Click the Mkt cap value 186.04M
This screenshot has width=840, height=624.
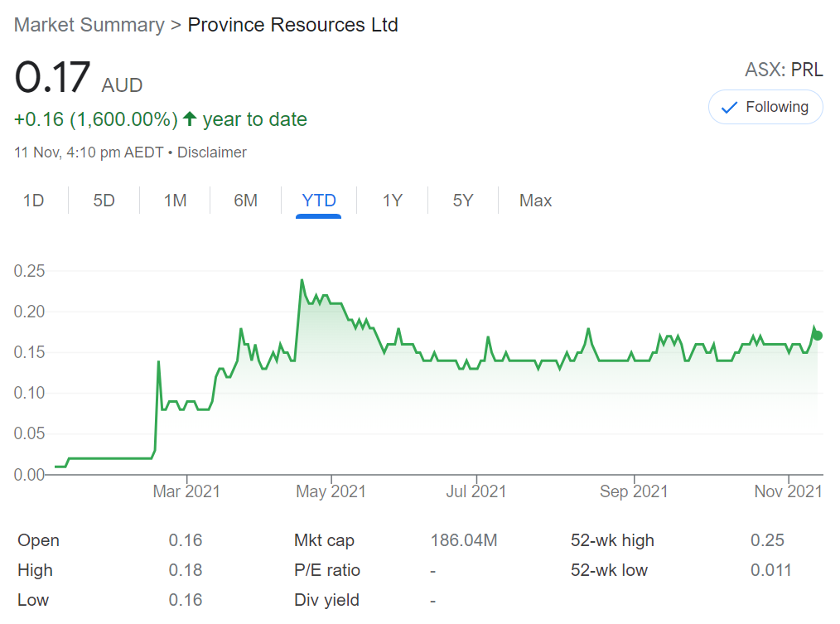[x=464, y=540]
